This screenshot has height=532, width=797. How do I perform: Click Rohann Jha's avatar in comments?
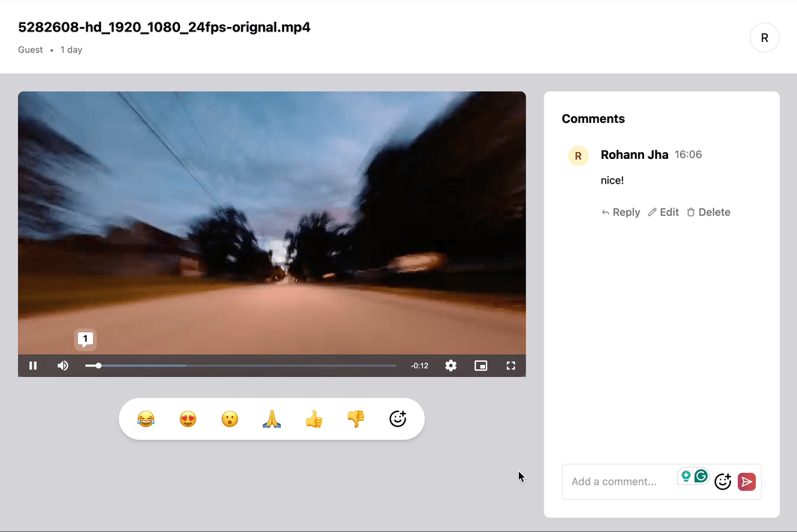[x=578, y=156]
